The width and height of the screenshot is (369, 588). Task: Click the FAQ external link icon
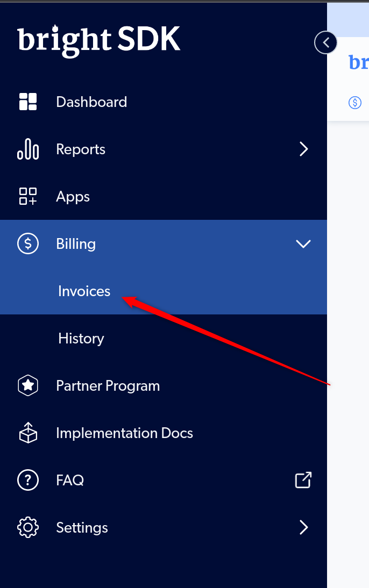pos(303,480)
